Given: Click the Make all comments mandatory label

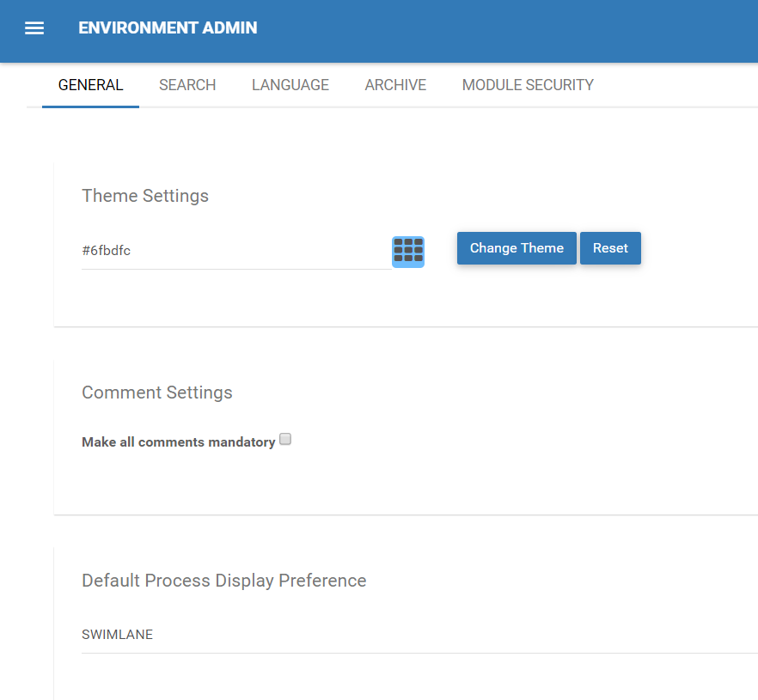Looking at the screenshot, I should click(178, 442).
